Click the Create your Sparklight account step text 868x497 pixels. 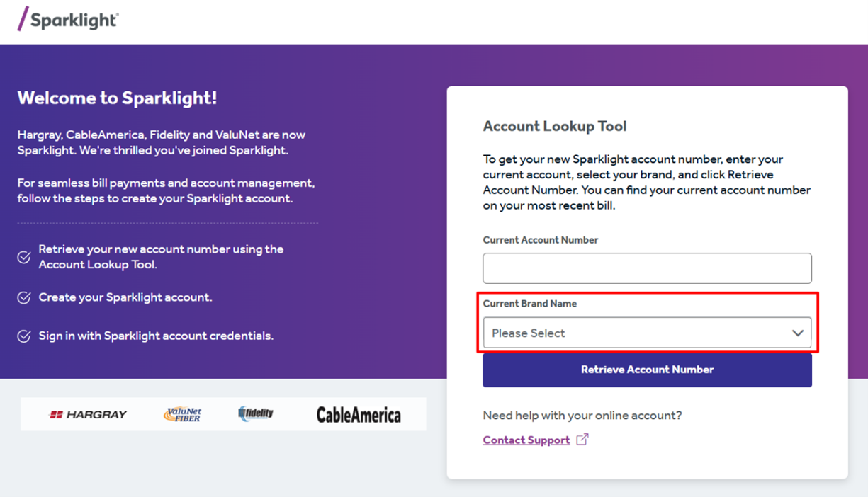pos(125,297)
